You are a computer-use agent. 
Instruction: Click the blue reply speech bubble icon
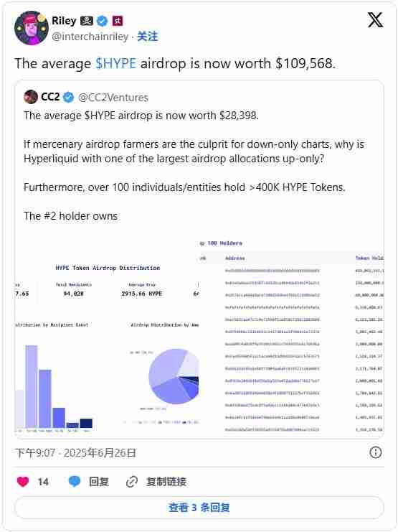coord(75,481)
